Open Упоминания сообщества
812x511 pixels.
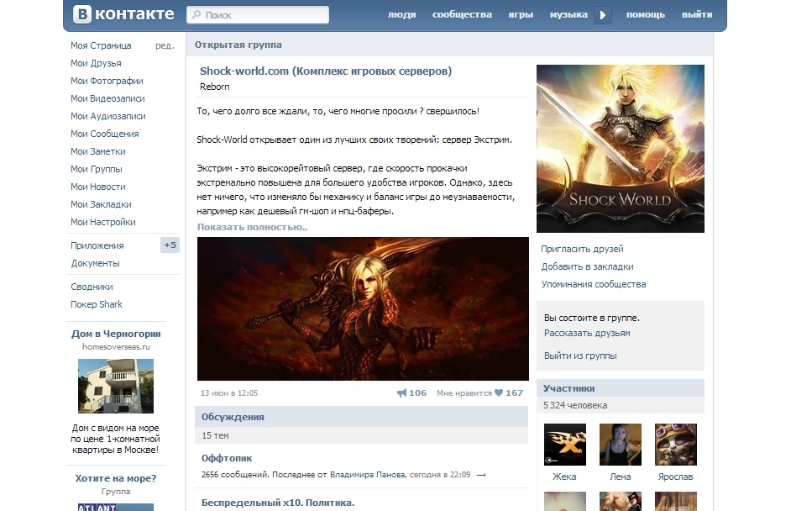[x=594, y=284]
